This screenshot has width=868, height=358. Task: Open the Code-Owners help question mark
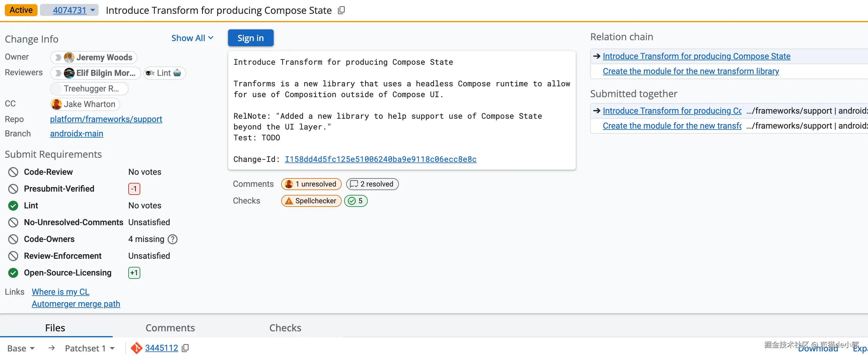pyautogui.click(x=173, y=239)
